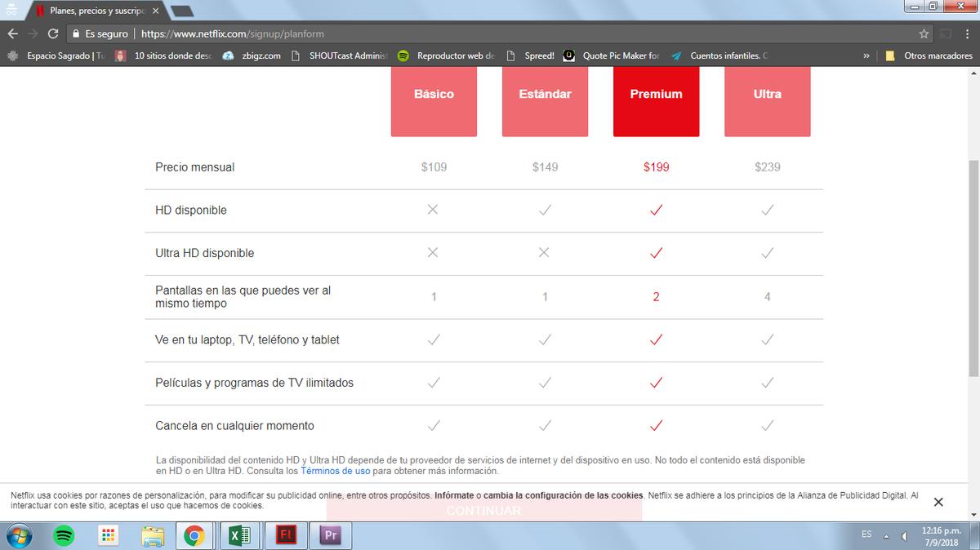This screenshot has height=550, width=980.
Task: Pick the Ultra plan tile
Action: pyautogui.click(x=767, y=101)
